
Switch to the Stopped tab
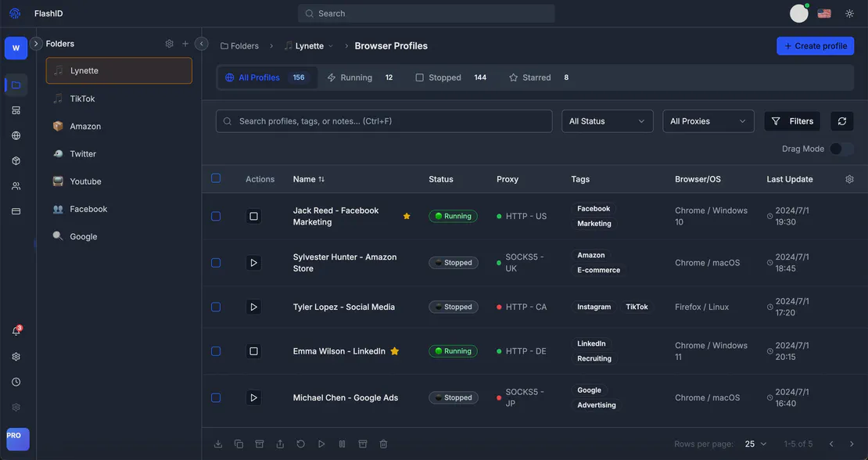450,77
